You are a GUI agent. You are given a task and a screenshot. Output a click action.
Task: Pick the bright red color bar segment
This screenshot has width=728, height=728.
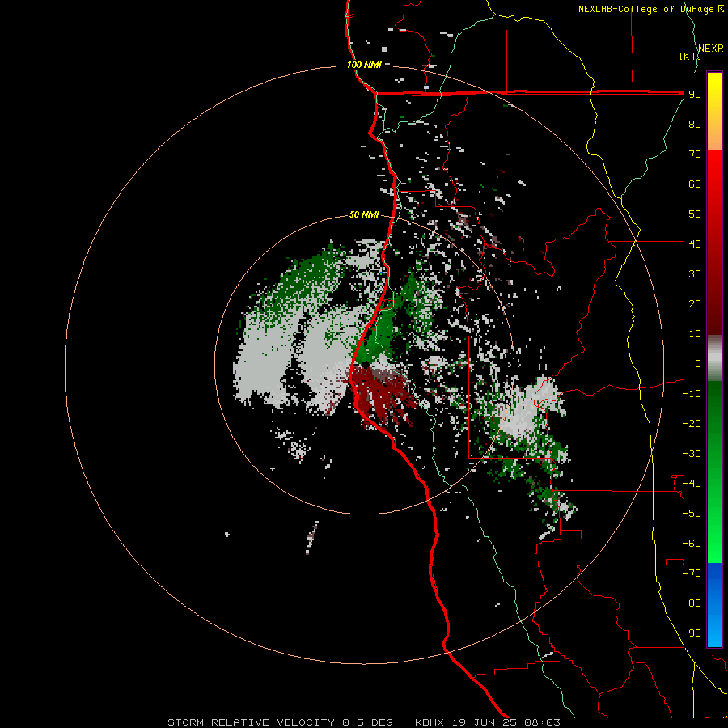[714, 171]
